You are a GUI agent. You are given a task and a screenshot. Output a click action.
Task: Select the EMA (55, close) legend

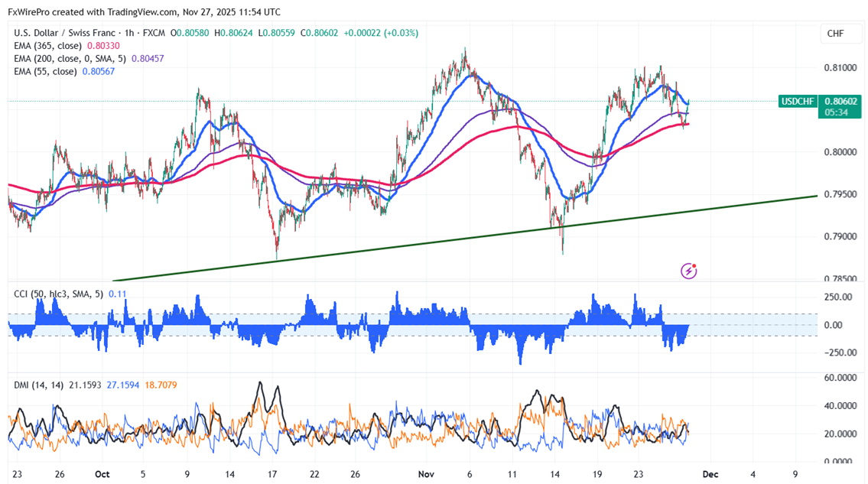click(45, 71)
